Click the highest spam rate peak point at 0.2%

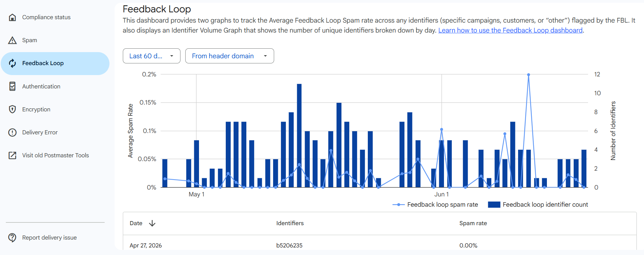coord(528,75)
